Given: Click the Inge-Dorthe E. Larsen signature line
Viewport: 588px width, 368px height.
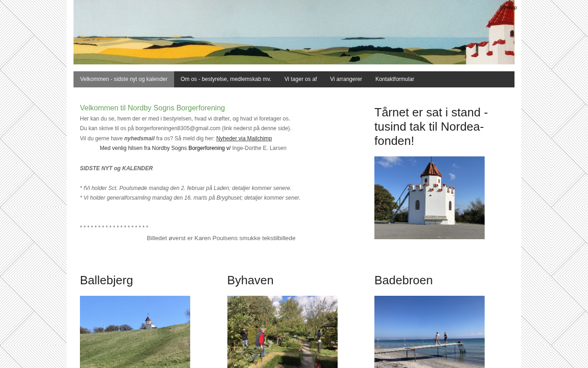Looking at the screenshot, I should coord(193,148).
